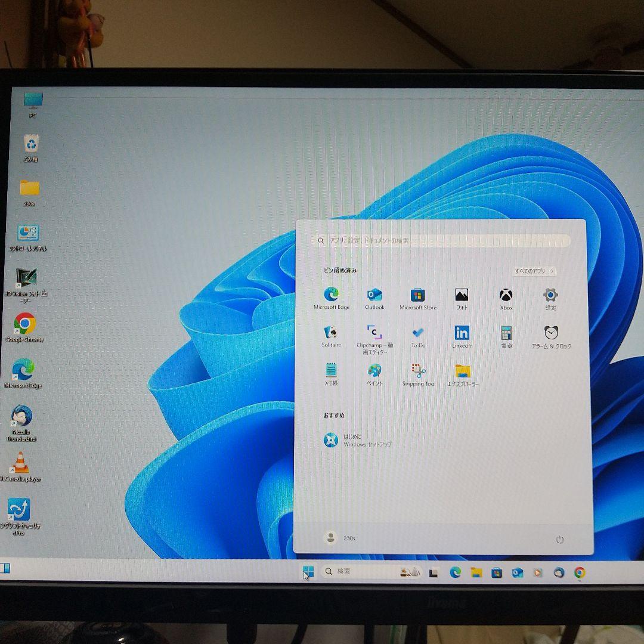Launch Google Chrome from the desktop
The height and width of the screenshot is (644, 644).
pos(24,324)
